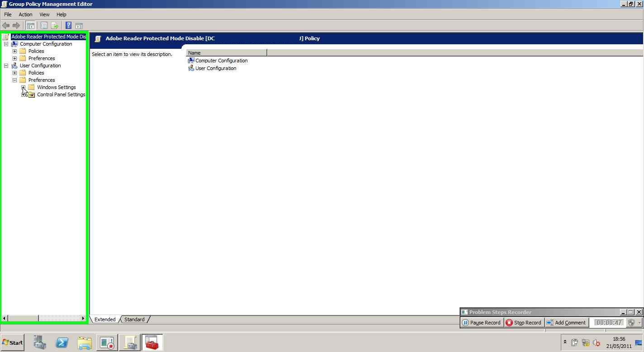Open the File menu
Viewport: 644px width, 352px height.
tap(8, 14)
